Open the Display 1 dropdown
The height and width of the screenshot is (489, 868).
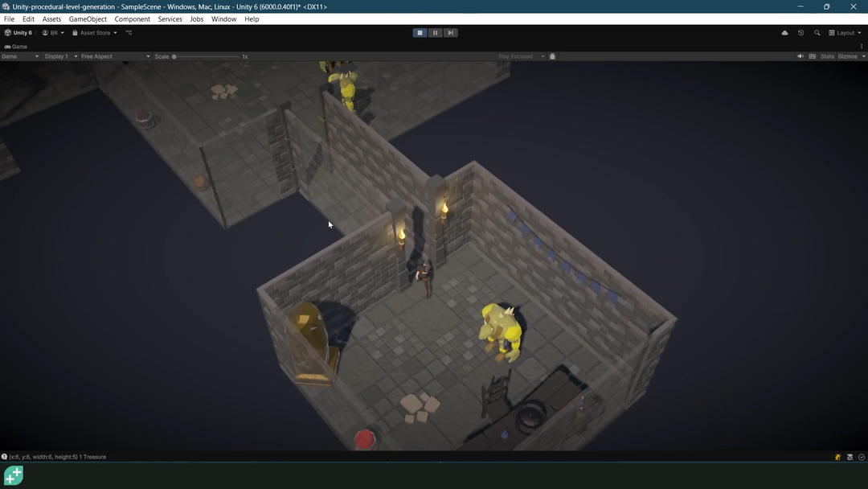coord(59,56)
